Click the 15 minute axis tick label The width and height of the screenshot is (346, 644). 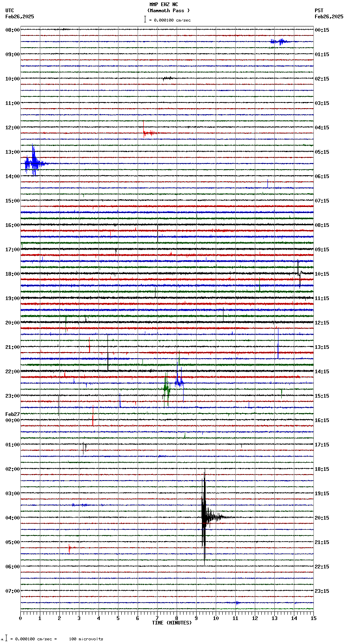click(x=313, y=618)
